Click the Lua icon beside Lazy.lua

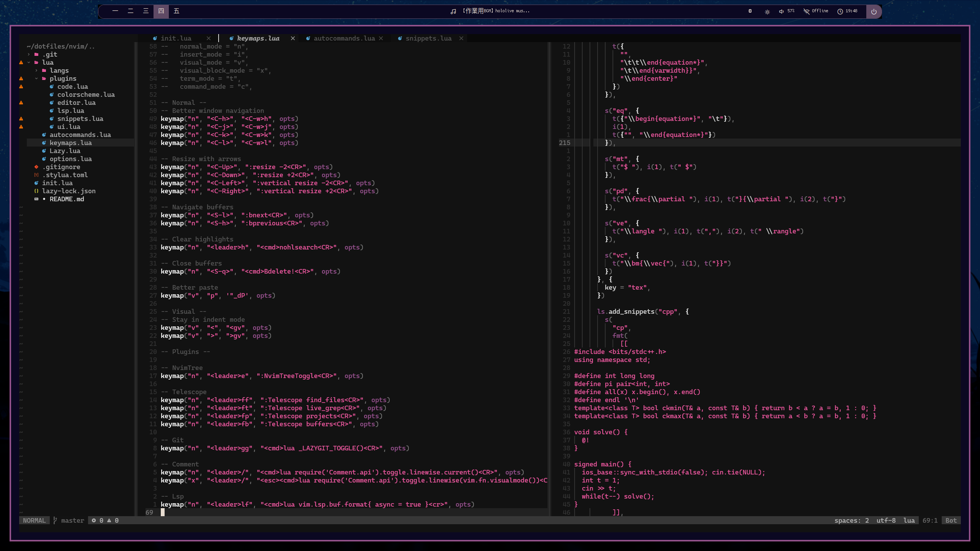coord(44,151)
